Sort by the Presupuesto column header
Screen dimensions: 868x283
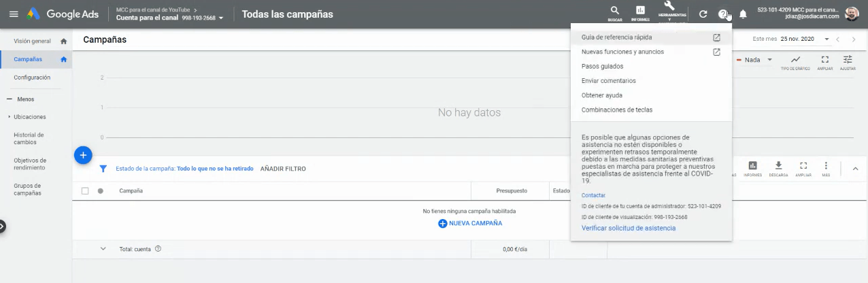[512, 191]
